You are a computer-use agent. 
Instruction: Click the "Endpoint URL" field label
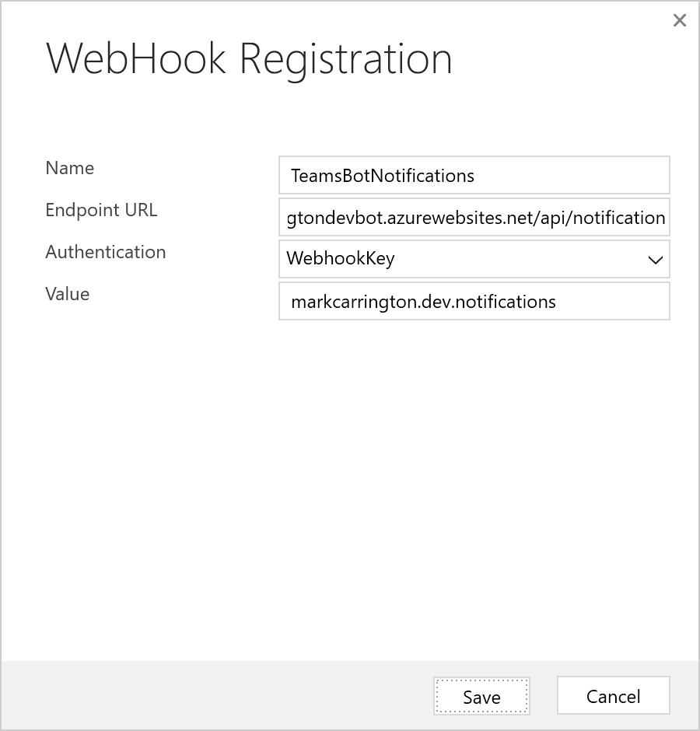coord(101,210)
